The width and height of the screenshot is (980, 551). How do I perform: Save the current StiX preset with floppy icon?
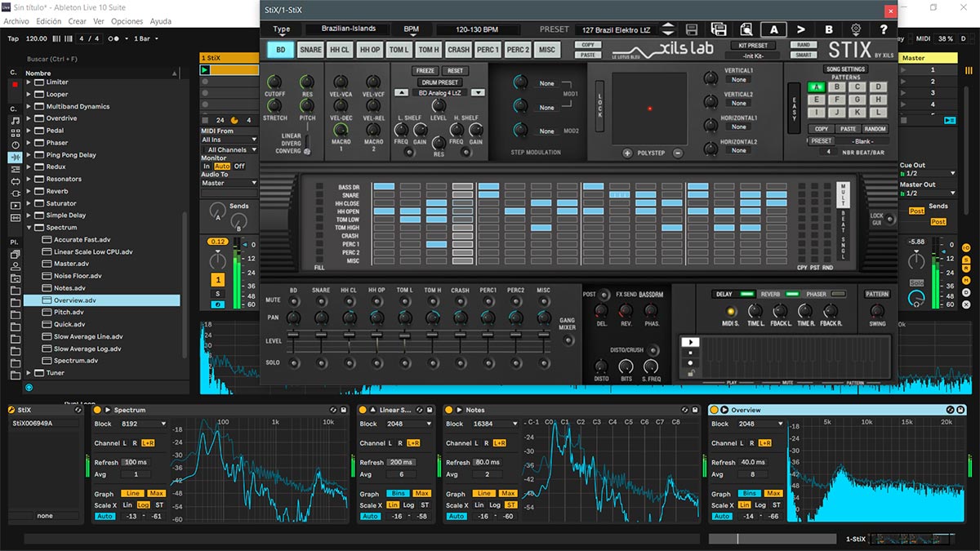[x=693, y=29]
